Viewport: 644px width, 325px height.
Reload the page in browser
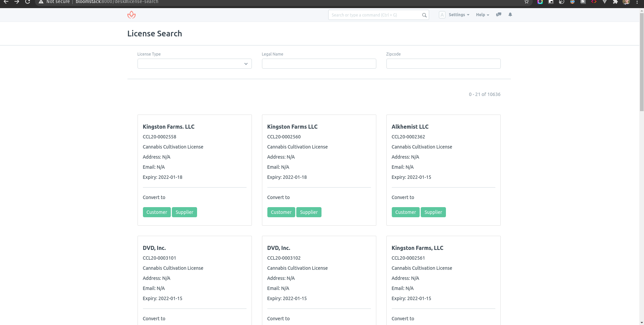click(28, 2)
